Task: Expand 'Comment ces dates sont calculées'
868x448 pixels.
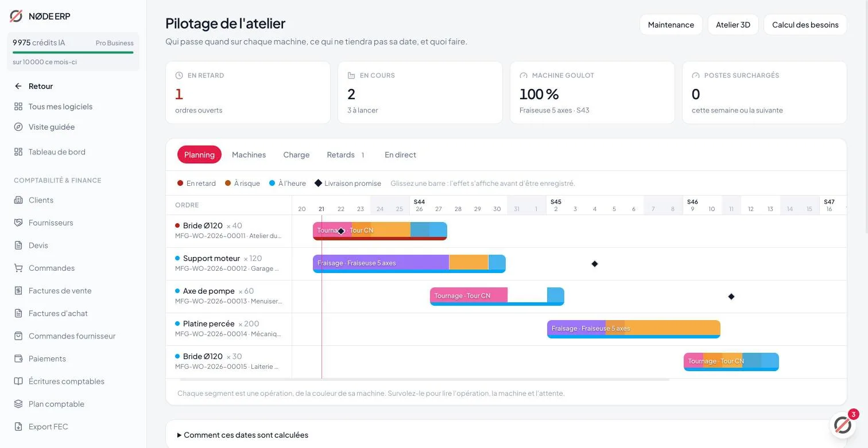Action: (x=243, y=435)
